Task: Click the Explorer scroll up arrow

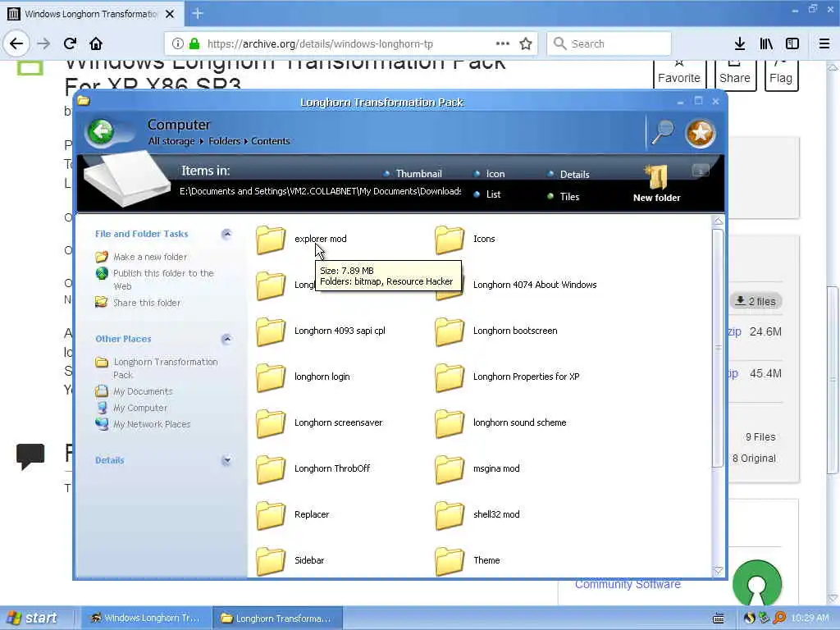Action: (x=718, y=221)
